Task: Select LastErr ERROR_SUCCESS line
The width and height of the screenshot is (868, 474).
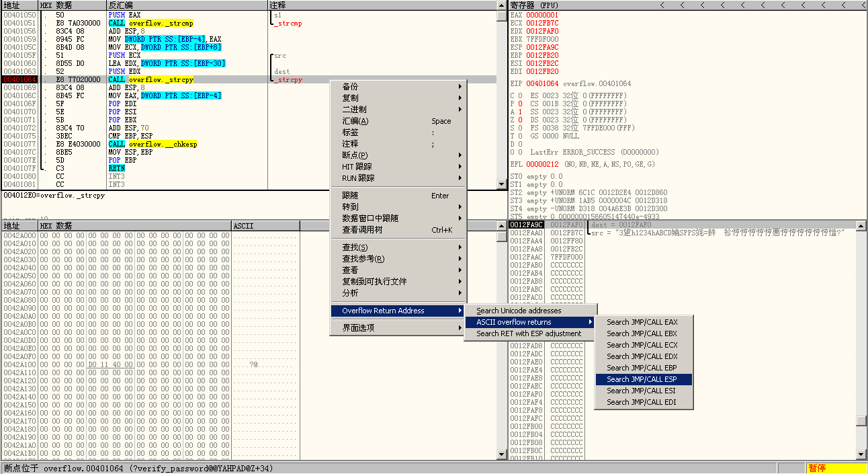Action: [595, 152]
